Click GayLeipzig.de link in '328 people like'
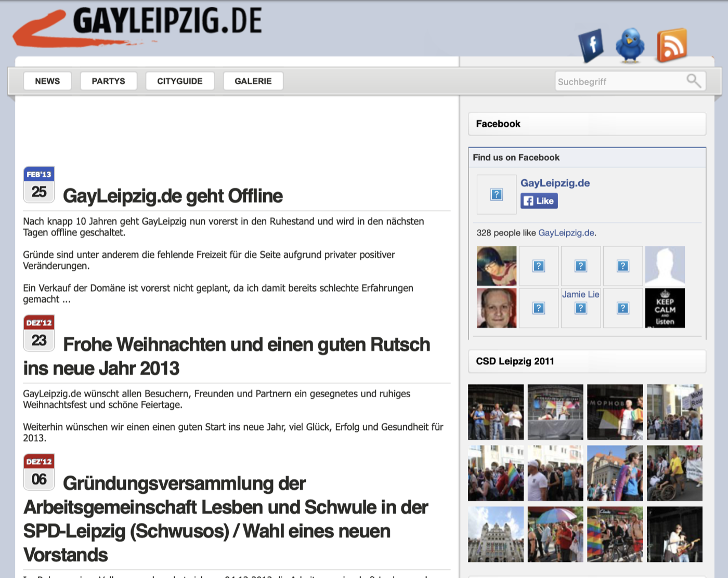728x578 pixels. (566, 233)
